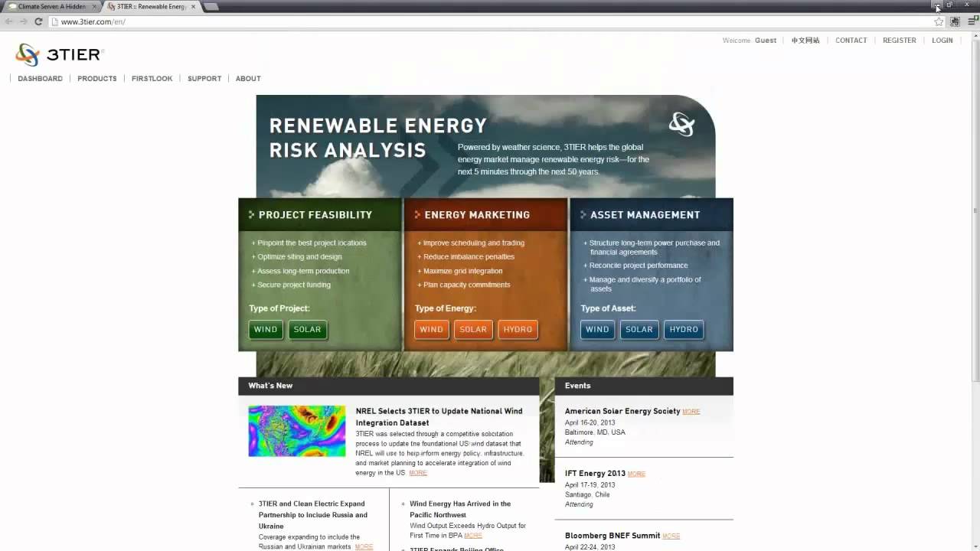Open the Chrome menu icon
The image size is (980, 551).
pos(969,21)
